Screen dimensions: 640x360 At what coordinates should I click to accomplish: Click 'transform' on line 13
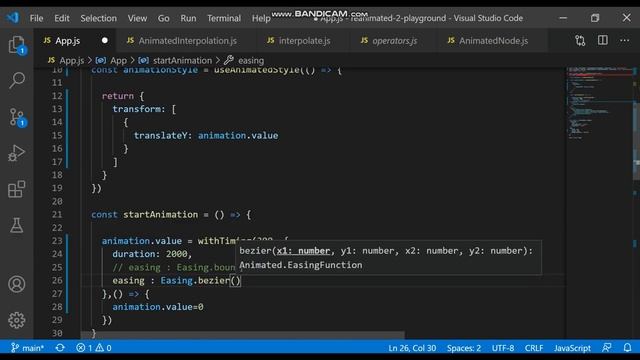[x=136, y=109]
